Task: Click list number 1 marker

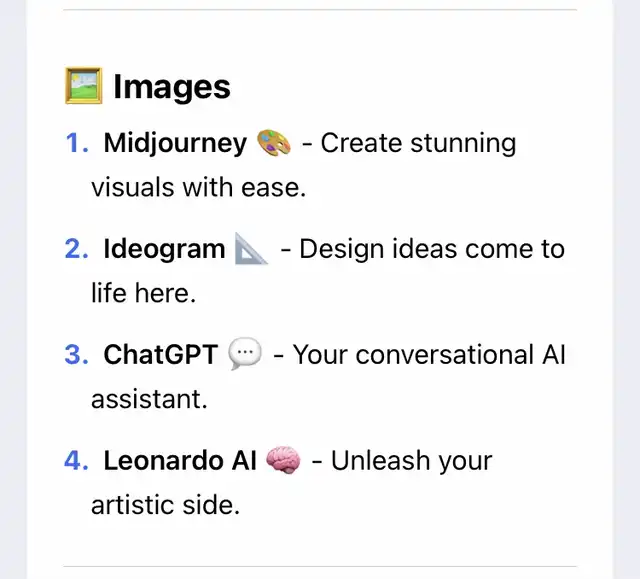Action: [x=77, y=143]
